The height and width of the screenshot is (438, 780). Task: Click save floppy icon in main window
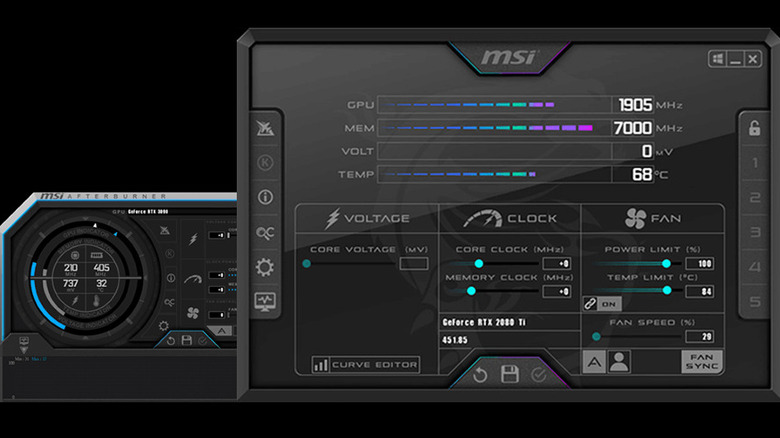(x=510, y=374)
